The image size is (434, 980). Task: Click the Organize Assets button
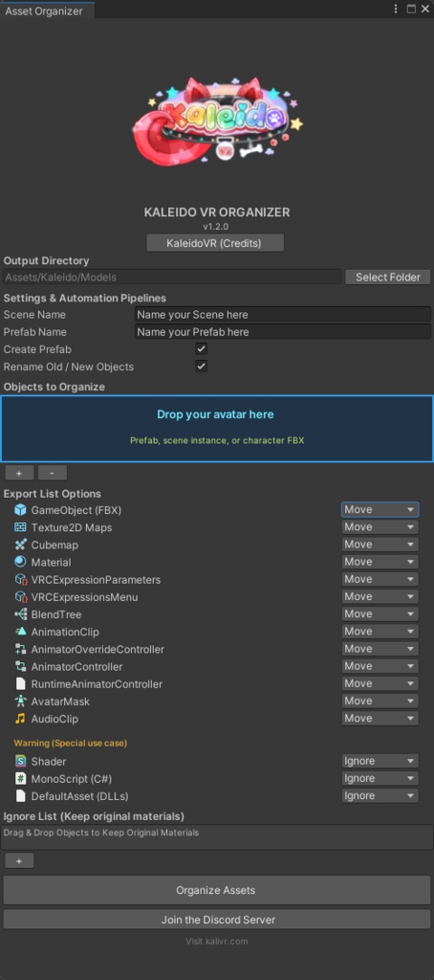[x=216, y=890]
